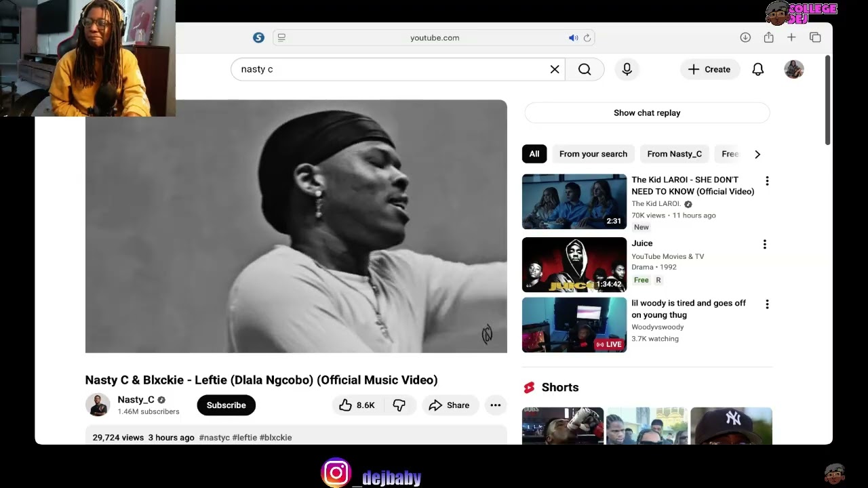Click the browser share icon
The height and width of the screenshot is (488, 868).
(x=768, y=38)
